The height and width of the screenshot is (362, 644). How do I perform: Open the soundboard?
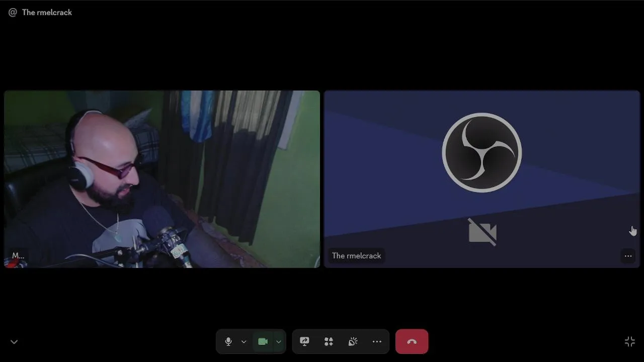pos(353,342)
